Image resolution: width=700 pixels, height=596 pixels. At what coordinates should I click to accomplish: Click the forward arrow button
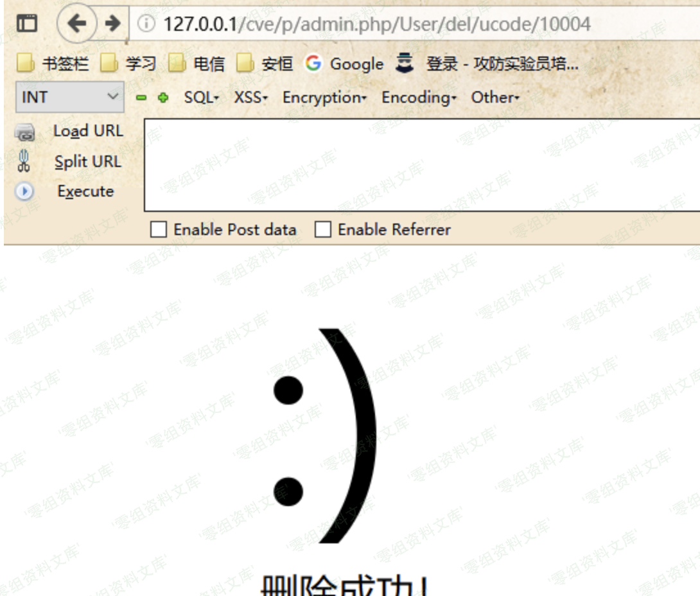click(x=113, y=24)
